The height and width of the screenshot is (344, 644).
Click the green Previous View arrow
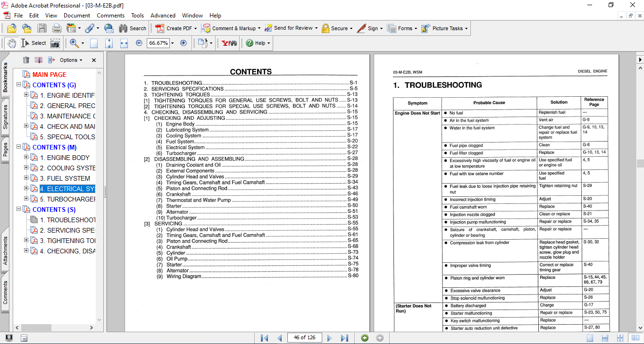coord(364,338)
